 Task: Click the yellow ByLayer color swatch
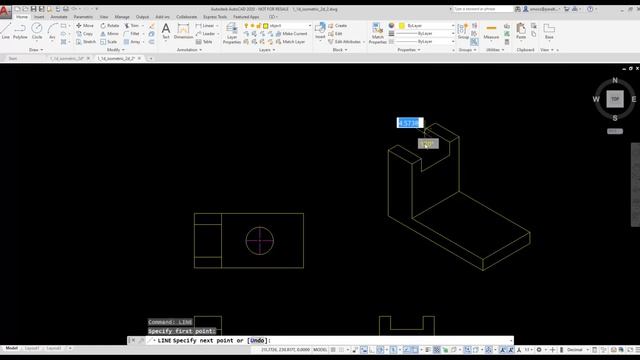(x=402, y=25)
